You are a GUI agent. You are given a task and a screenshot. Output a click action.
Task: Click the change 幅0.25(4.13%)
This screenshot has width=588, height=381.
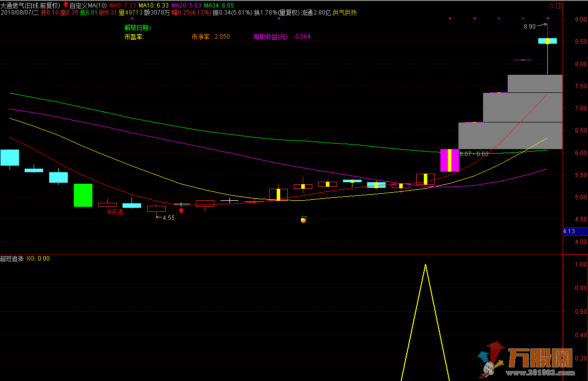(191, 13)
